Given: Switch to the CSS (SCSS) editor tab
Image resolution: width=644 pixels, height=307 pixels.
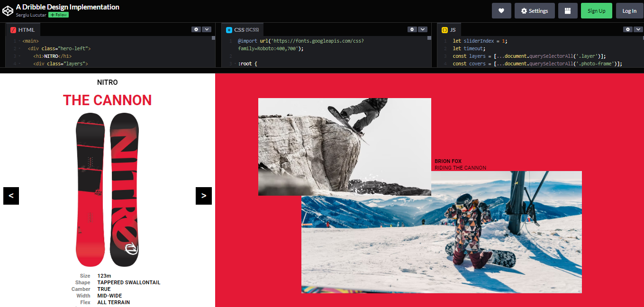Looking at the screenshot, I should (x=242, y=29).
